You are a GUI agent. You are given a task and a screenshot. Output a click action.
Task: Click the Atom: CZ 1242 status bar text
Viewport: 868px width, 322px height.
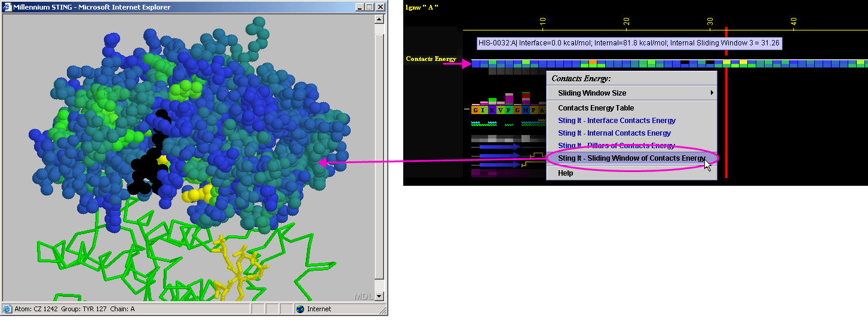(x=75, y=309)
